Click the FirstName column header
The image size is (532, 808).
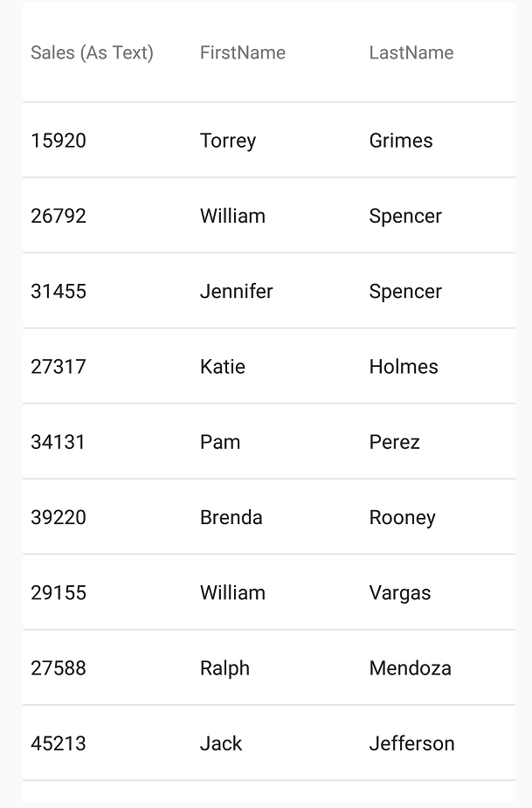click(243, 52)
